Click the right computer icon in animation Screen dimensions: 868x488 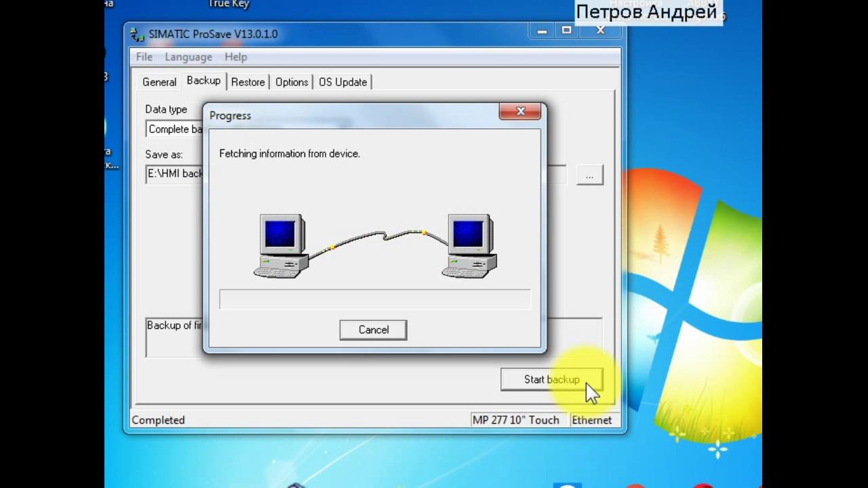(469, 246)
